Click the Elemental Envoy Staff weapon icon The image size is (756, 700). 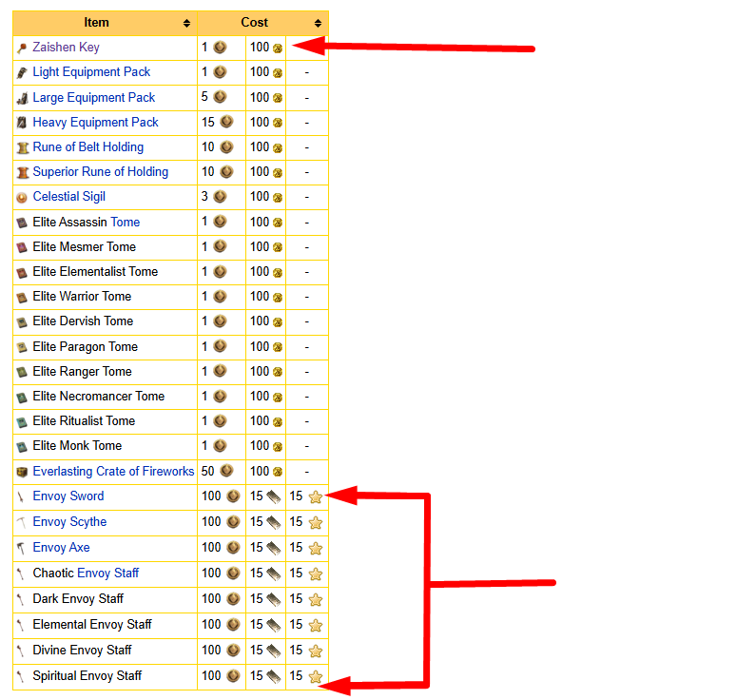(20, 625)
